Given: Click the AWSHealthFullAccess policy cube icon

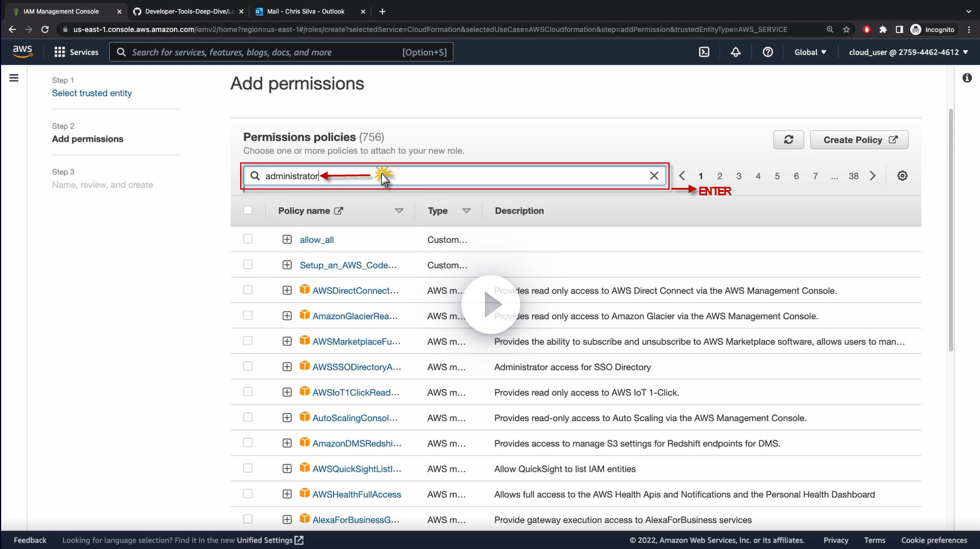Looking at the screenshot, I should point(305,494).
